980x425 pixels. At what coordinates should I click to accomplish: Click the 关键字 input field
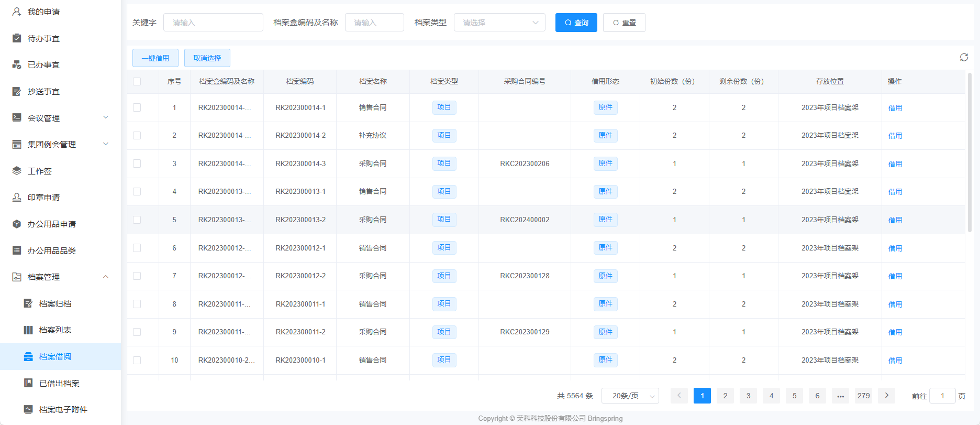coord(213,23)
